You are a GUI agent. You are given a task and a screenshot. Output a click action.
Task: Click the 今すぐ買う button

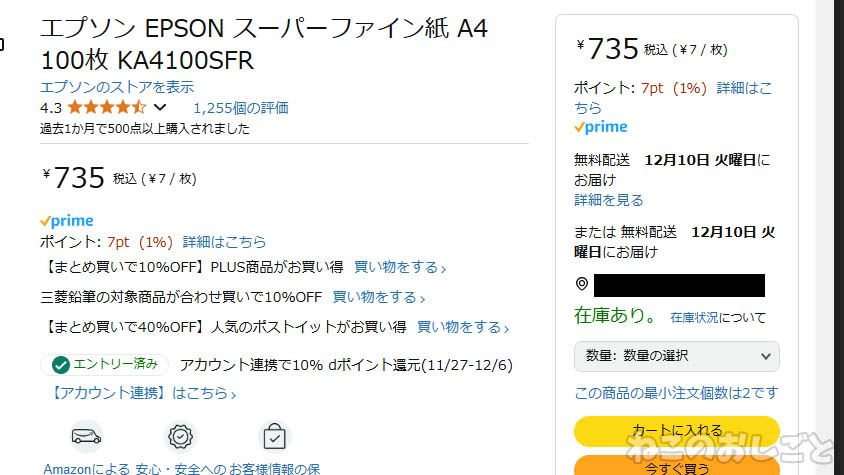677,466
